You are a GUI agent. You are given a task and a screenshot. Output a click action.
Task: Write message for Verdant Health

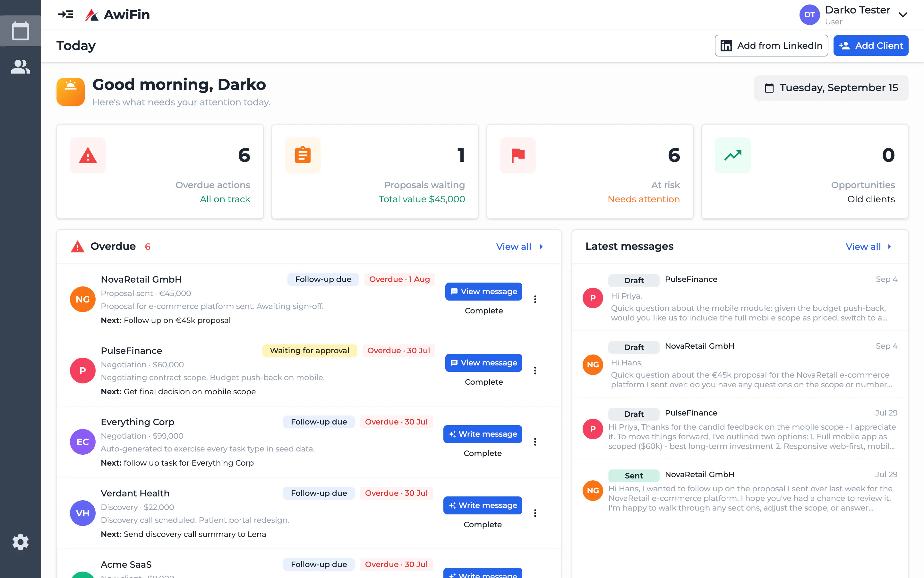(483, 505)
